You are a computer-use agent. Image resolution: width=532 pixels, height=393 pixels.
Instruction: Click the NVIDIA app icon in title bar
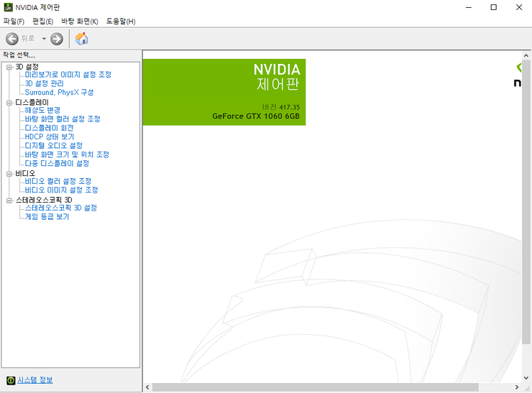coord(8,7)
